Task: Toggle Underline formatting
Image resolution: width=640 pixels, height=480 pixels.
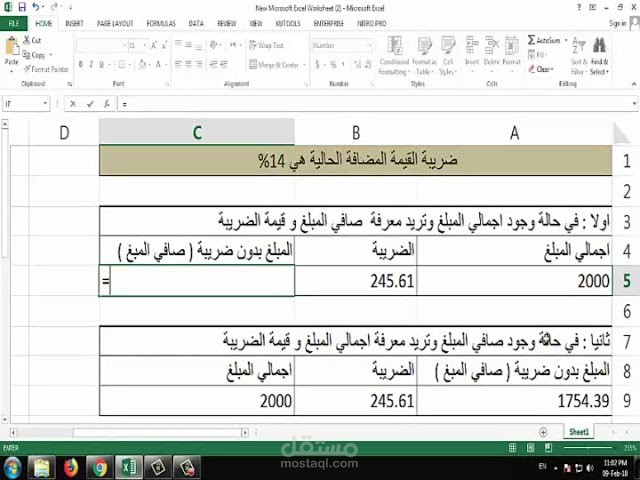Action: [x=101, y=64]
